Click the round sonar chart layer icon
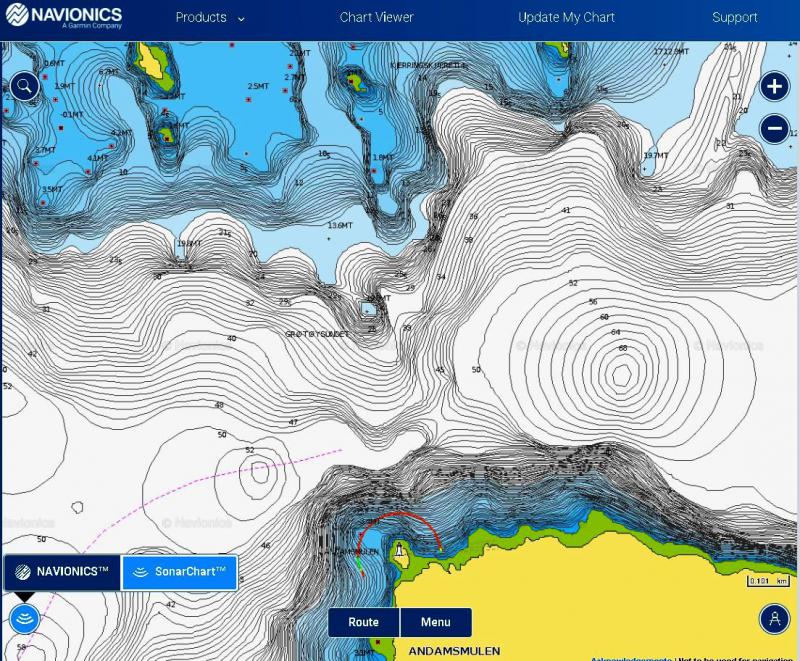Image resolution: width=800 pixels, height=661 pixels. click(24, 619)
